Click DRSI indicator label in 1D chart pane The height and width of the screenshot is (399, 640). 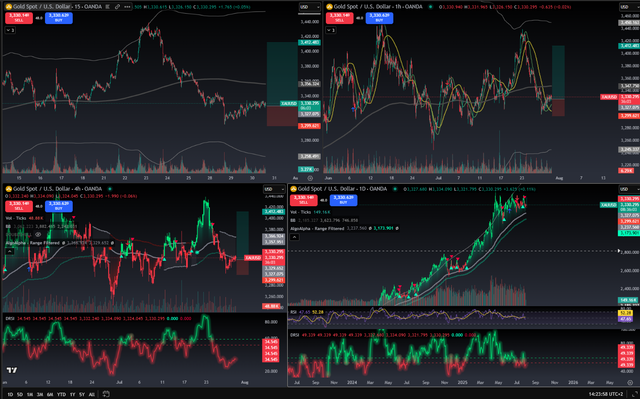295,335
